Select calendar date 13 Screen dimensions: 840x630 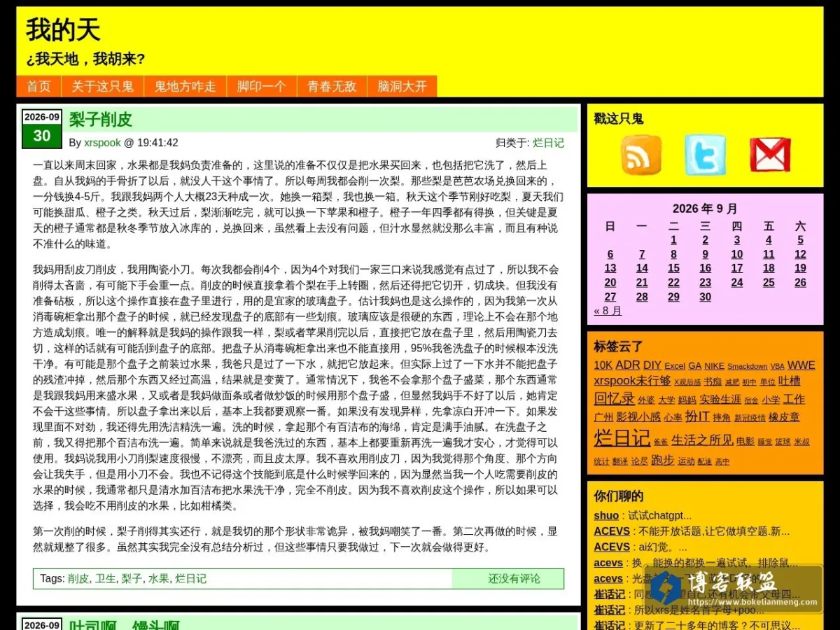tap(610, 268)
